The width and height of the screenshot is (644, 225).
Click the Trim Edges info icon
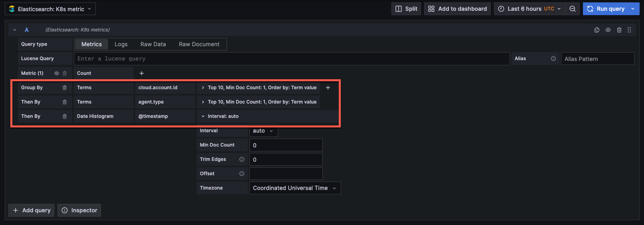click(x=242, y=159)
